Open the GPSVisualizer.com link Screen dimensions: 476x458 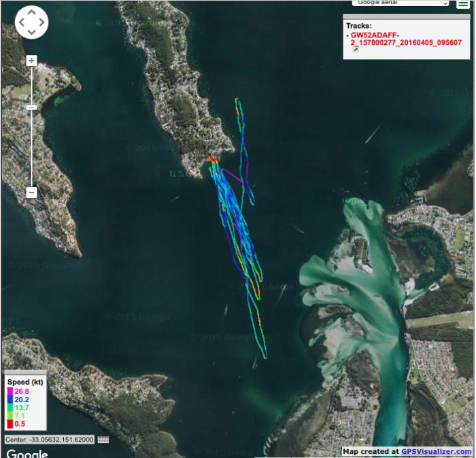click(x=436, y=451)
